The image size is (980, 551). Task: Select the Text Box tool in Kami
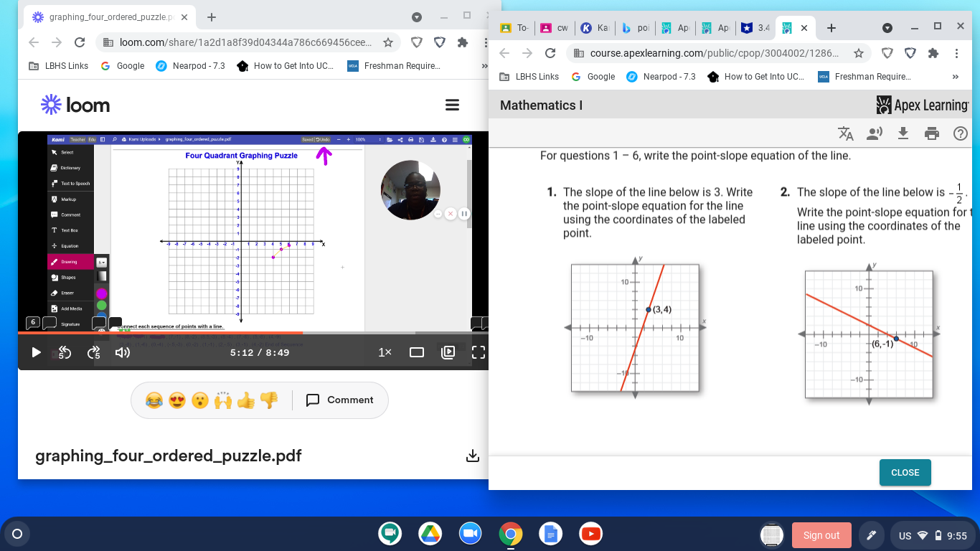[x=70, y=230]
